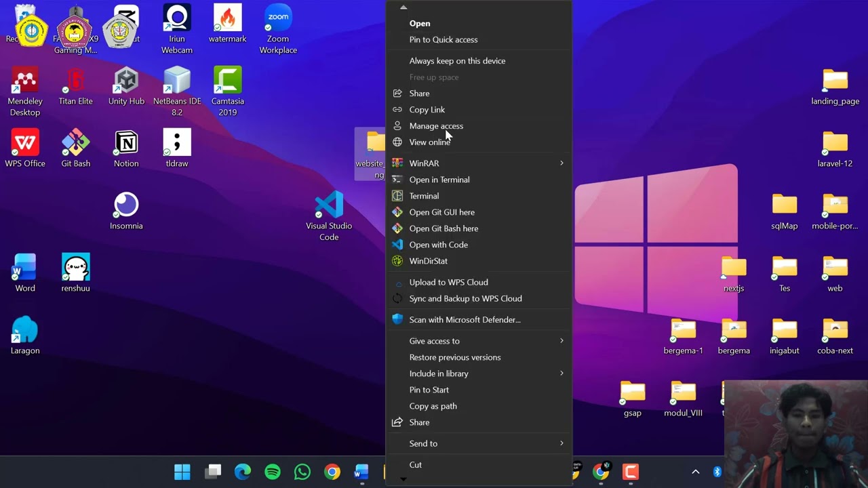Select the Git Bash desktop icon

coord(75,148)
